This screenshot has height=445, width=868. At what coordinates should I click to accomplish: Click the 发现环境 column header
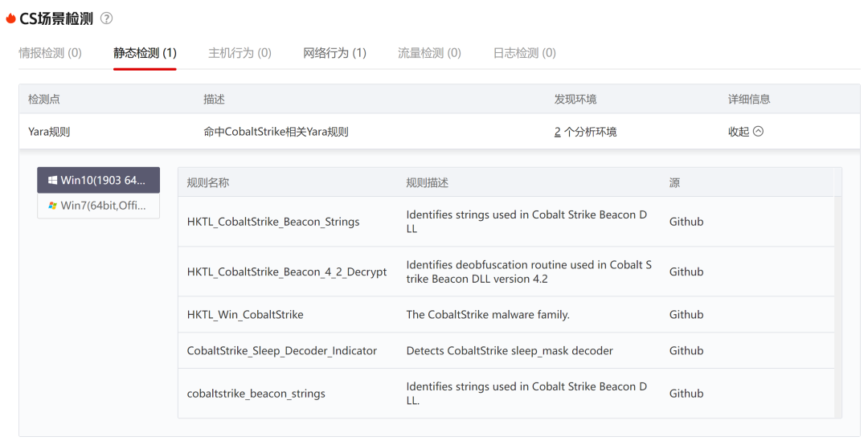pos(575,99)
